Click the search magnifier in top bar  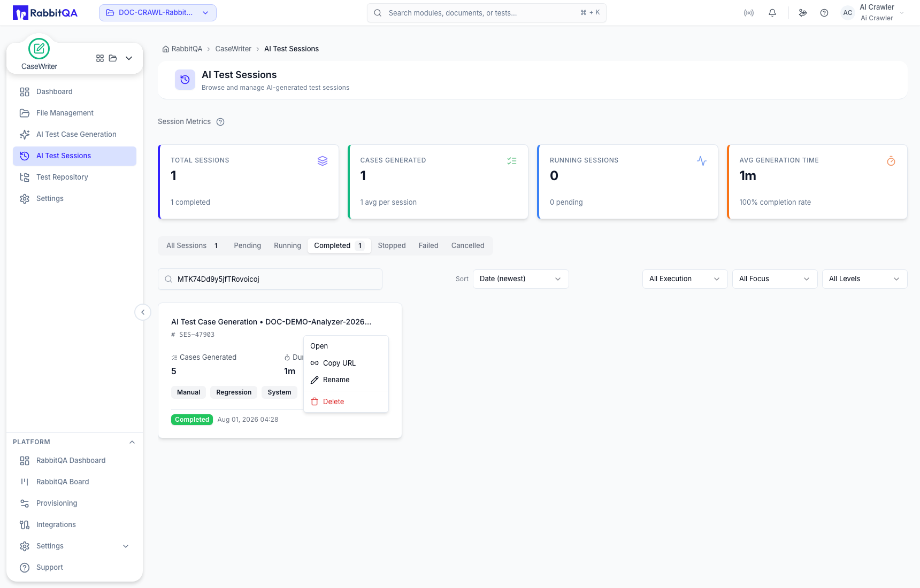tap(378, 13)
